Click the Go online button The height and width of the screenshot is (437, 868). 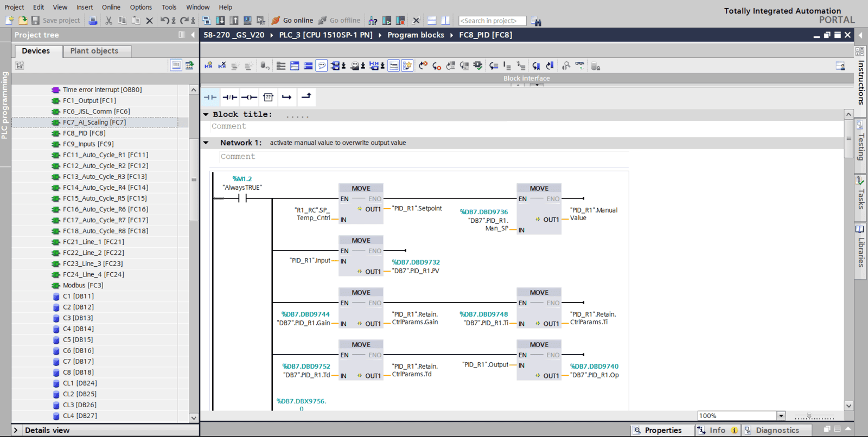[292, 21]
